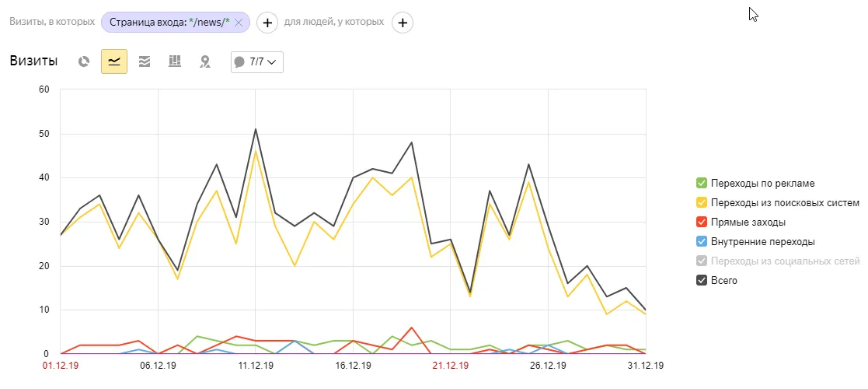The width and height of the screenshot is (868, 389).
Task: Open the 7/7 annotations dropdown
Action: pos(256,62)
